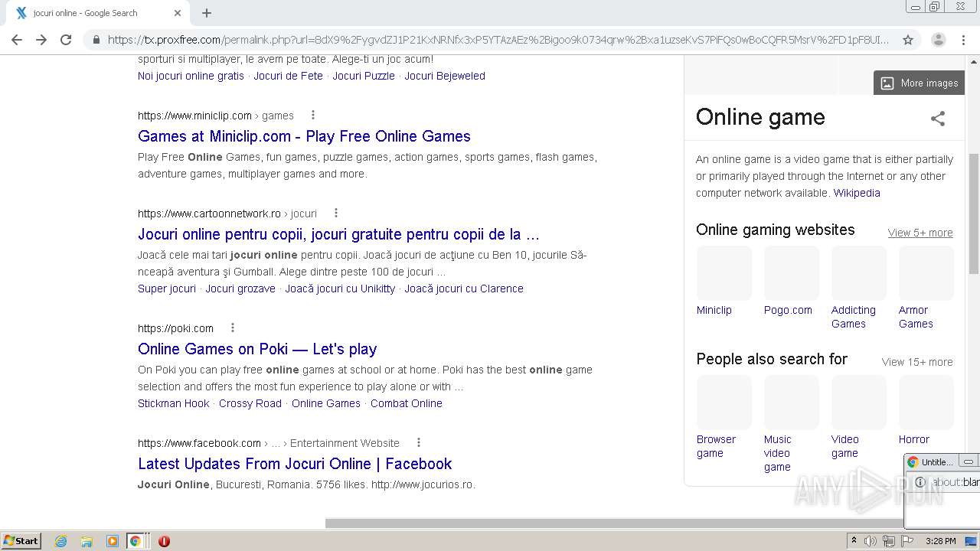The width and height of the screenshot is (980, 551).
Task: Open Internet Explorer from taskbar
Action: pyautogui.click(x=61, y=541)
